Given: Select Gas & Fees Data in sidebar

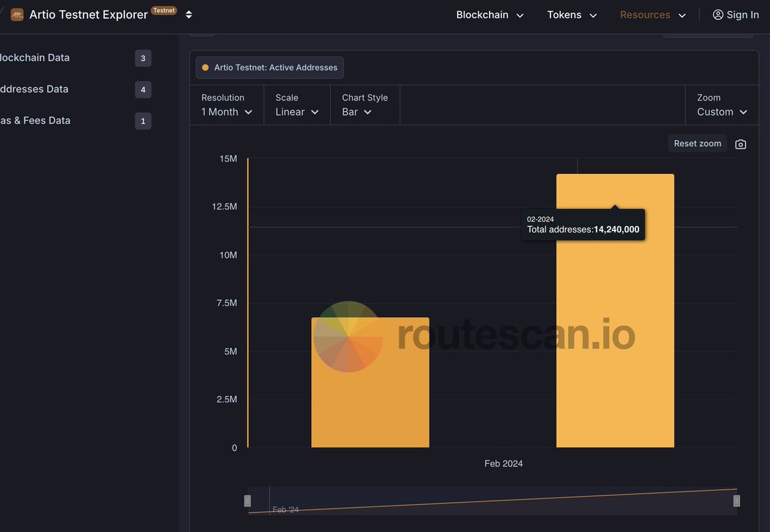Looking at the screenshot, I should coord(35,121).
